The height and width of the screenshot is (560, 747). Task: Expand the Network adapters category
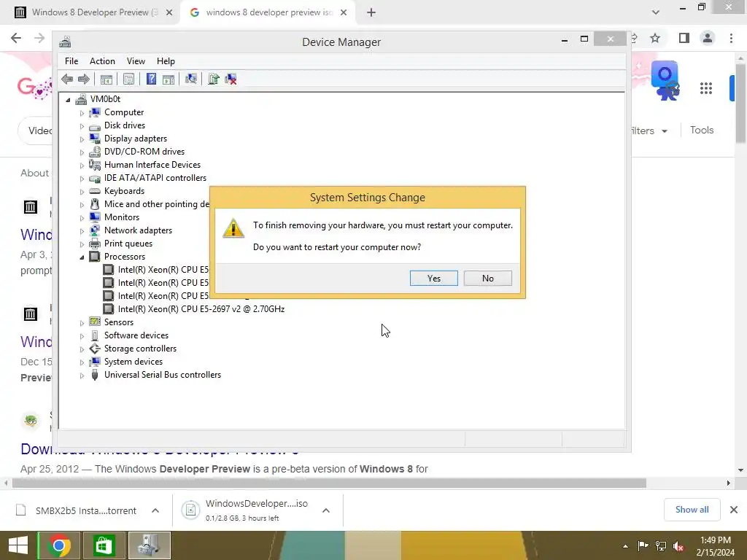82,231
